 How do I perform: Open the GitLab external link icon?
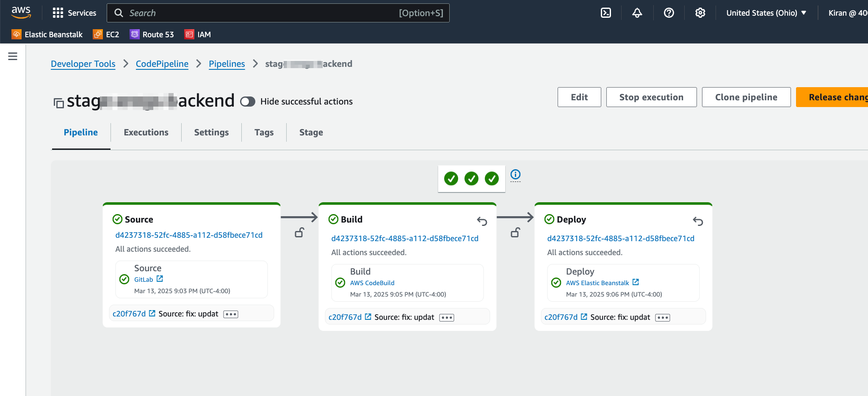160,279
